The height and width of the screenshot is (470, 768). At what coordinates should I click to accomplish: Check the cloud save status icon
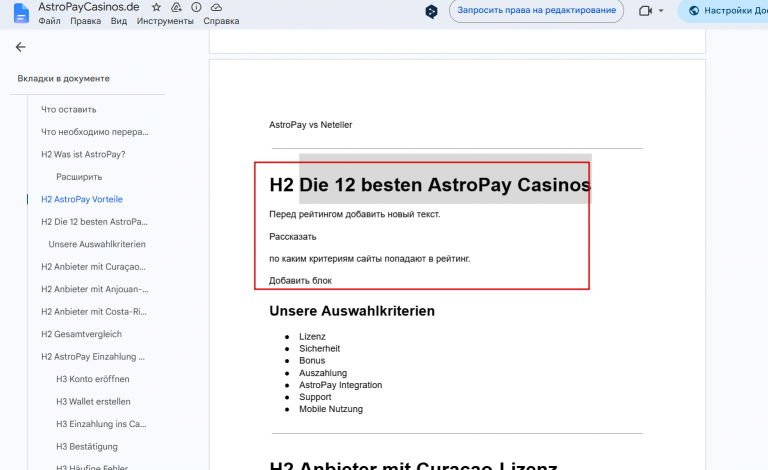tap(216, 7)
